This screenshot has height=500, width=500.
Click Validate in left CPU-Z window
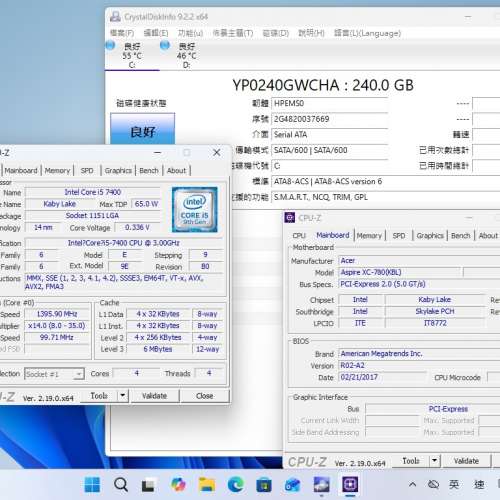pyautogui.click(x=154, y=396)
